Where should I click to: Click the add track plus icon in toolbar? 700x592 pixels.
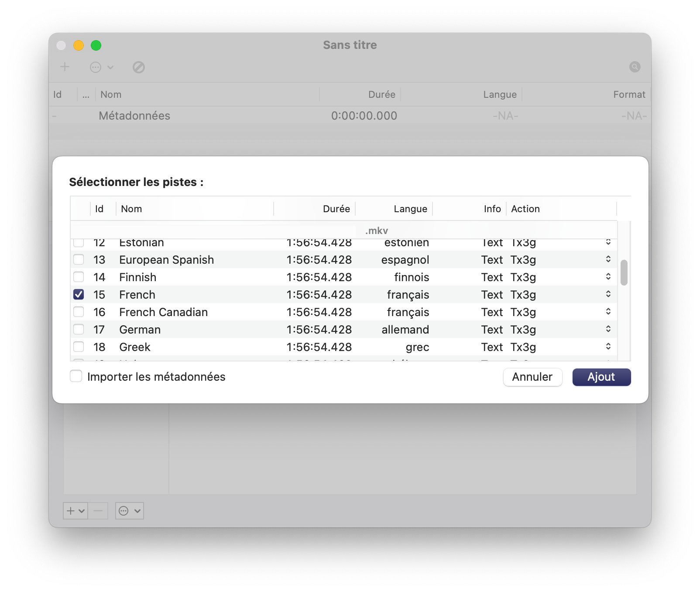(65, 67)
